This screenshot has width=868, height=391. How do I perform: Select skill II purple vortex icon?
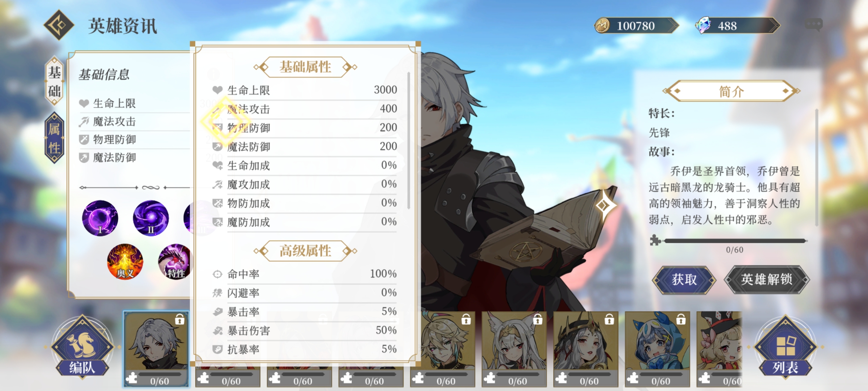pyautogui.click(x=151, y=218)
